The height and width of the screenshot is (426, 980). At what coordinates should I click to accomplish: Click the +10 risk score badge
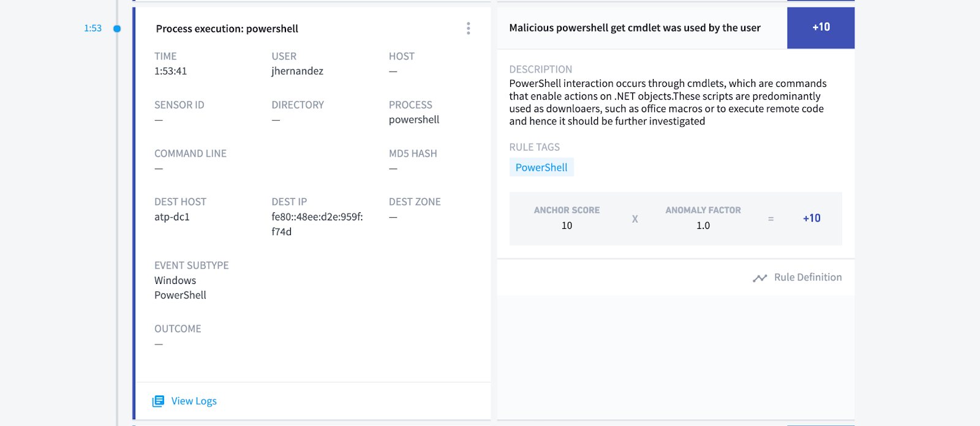point(820,28)
